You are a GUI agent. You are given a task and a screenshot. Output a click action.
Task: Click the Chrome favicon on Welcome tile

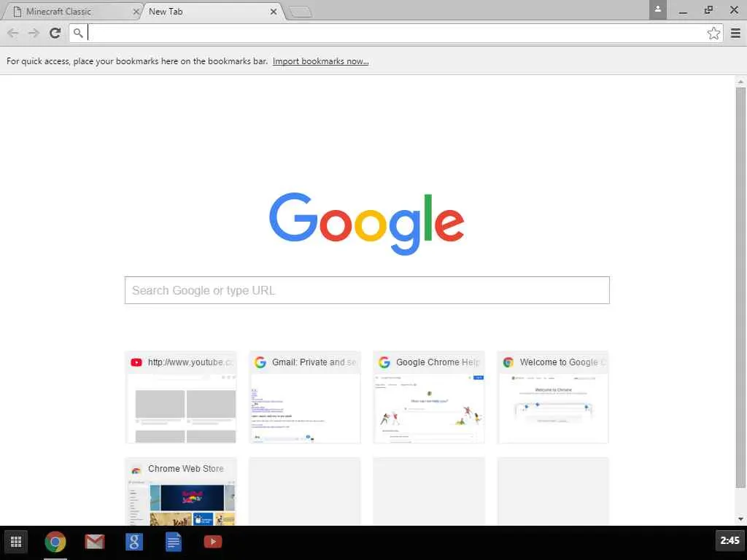click(x=508, y=362)
